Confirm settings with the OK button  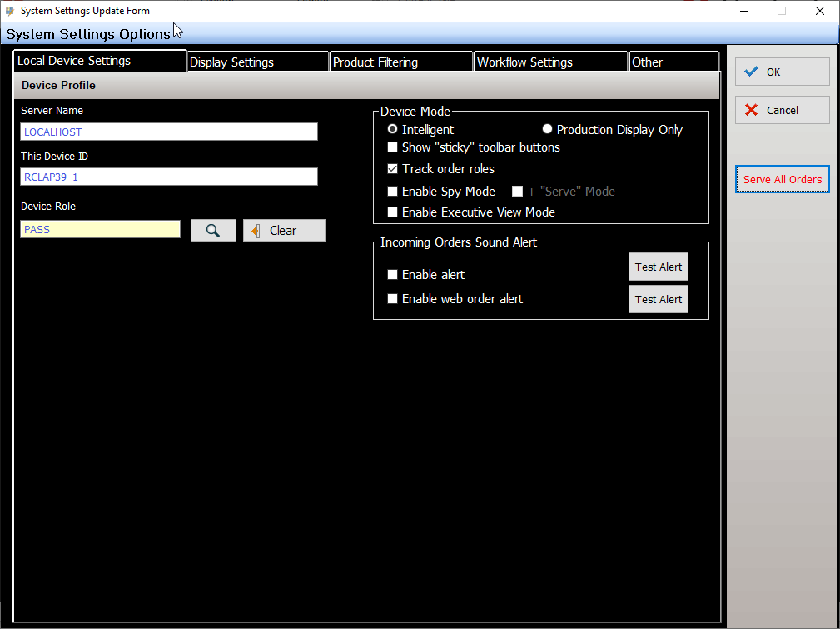tap(783, 72)
